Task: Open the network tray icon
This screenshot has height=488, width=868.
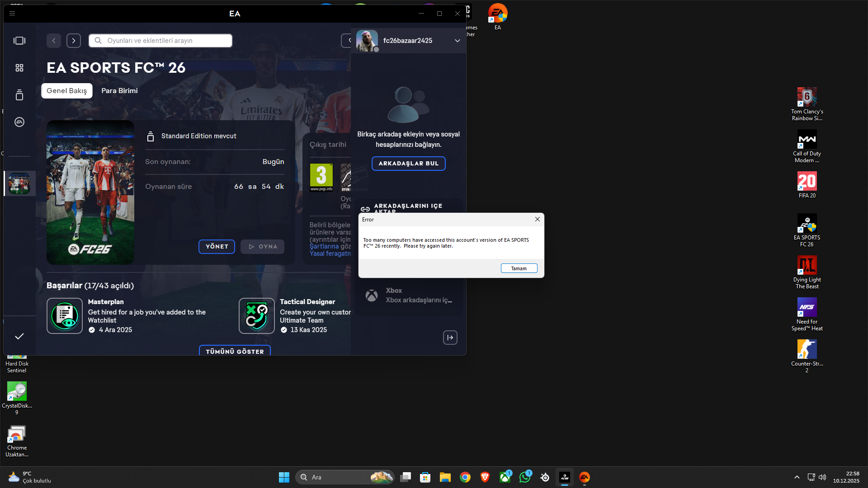Action: click(811, 477)
